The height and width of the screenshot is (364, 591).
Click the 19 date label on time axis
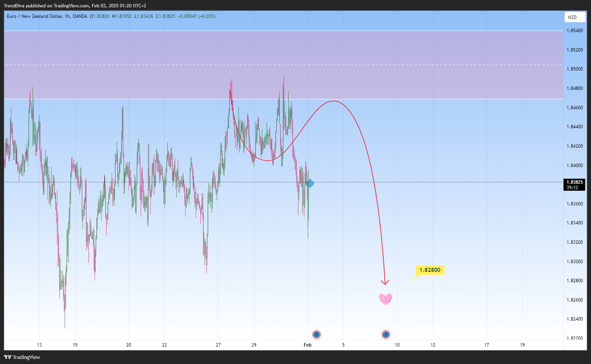[522, 345]
